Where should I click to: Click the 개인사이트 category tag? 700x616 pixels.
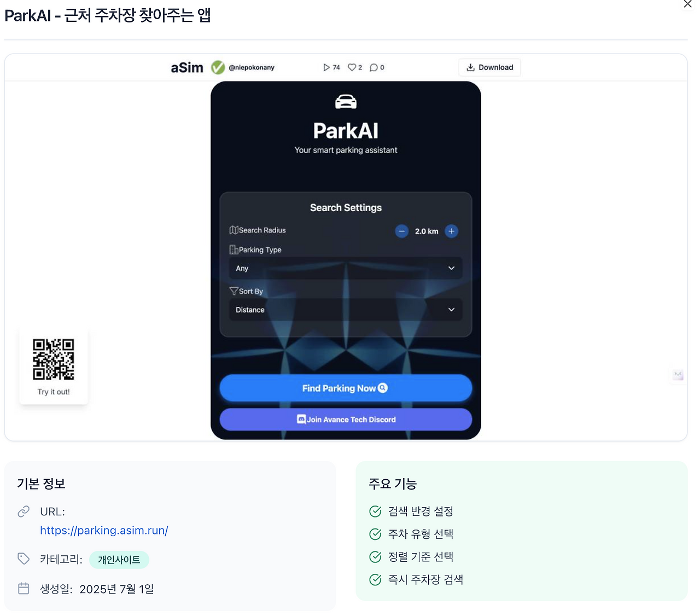pyautogui.click(x=119, y=560)
